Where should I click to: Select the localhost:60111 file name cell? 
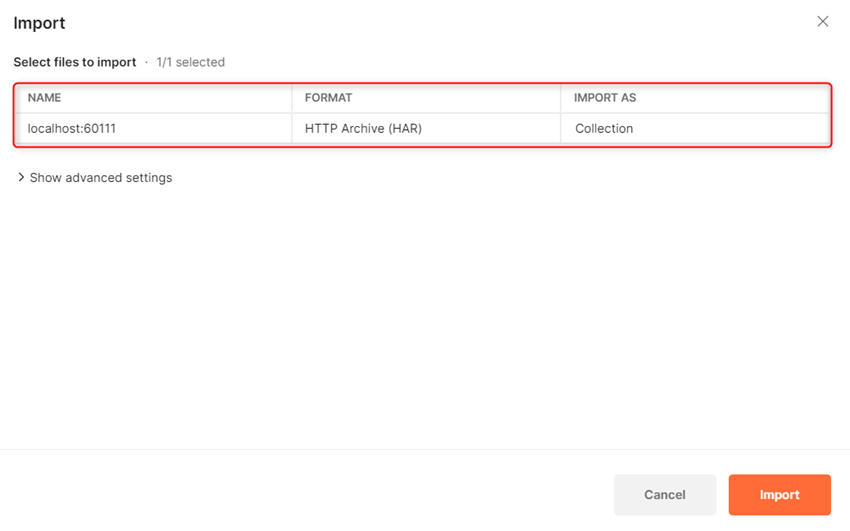(x=79, y=128)
